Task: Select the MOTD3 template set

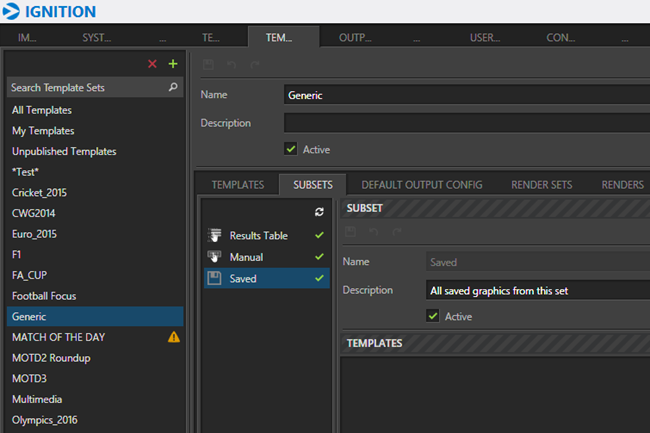Action: (x=95, y=378)
